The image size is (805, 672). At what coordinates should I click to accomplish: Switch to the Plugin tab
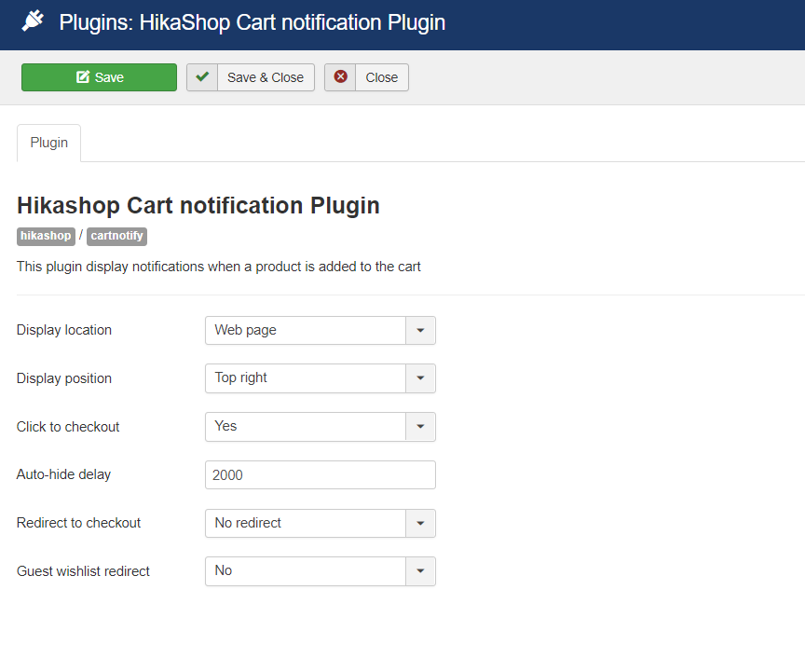click(x=49, y=143)
